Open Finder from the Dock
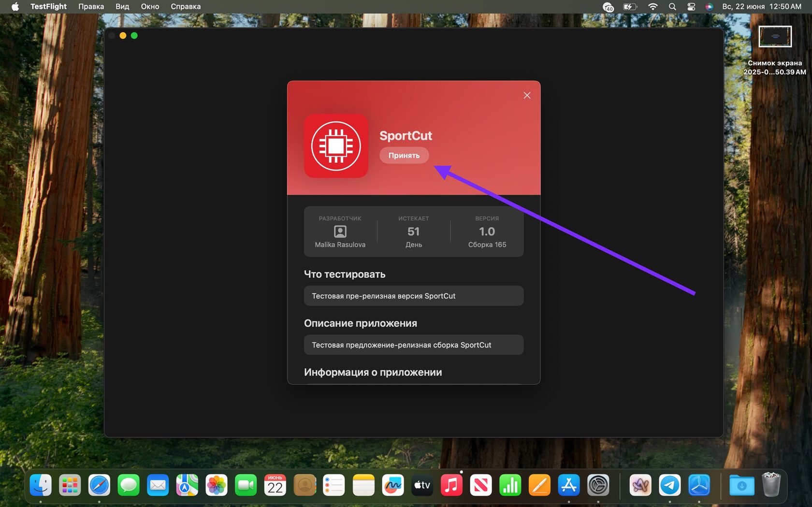 click(x=41, y=485)
